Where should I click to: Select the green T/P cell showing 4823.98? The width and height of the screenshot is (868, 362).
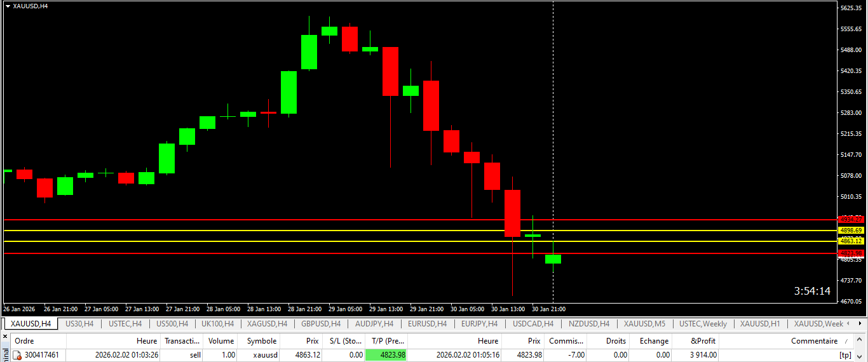point(386,355)
